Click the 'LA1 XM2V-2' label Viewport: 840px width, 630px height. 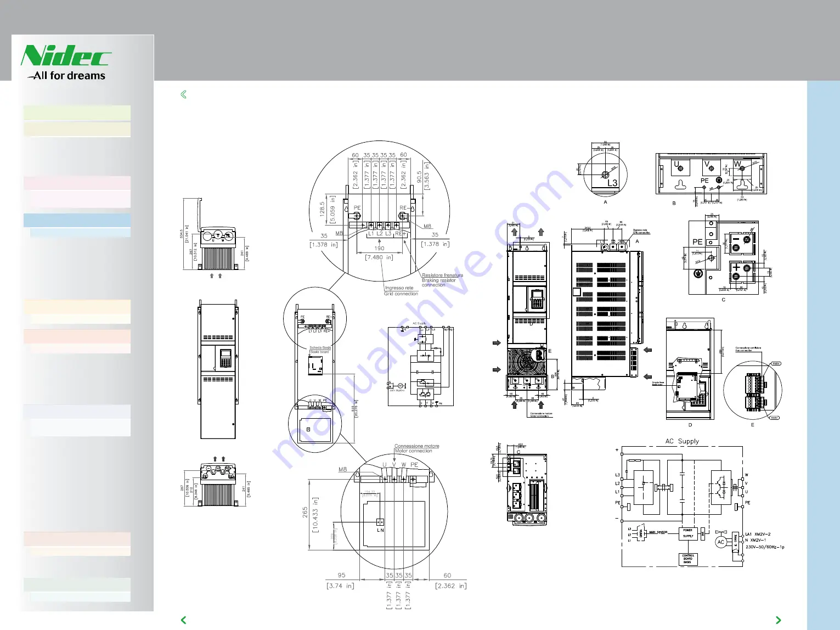[x=758, y=534]
